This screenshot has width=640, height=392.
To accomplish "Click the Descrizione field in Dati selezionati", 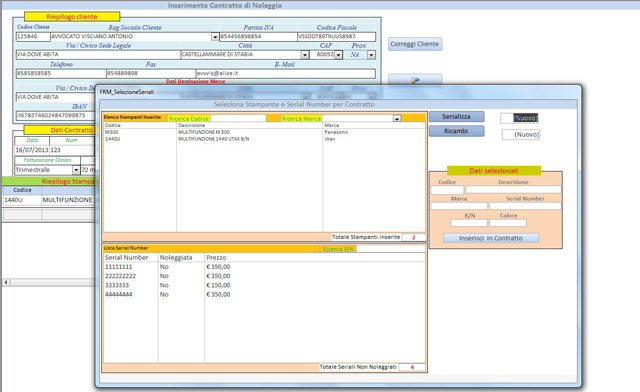I will point(513,190).
